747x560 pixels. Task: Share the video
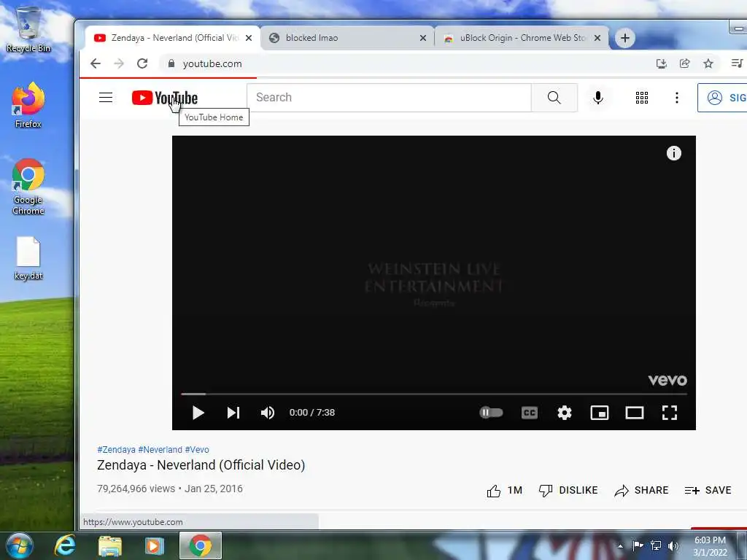pyautogui.click(x=641, y=491)
